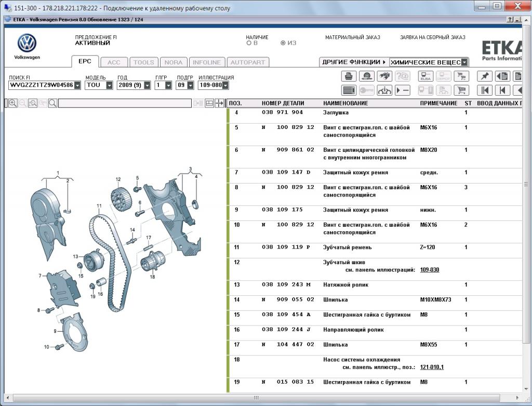Open the binoculars search tool
This screenshot has width=532, height=406.
384,76
